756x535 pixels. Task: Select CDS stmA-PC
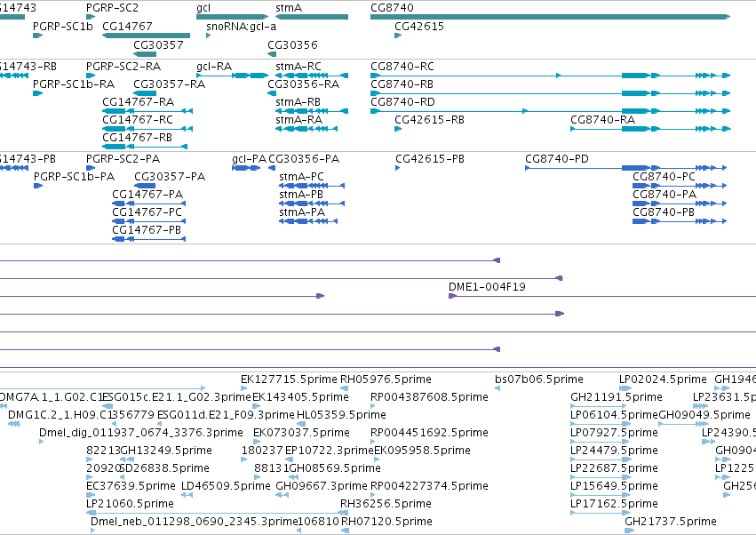[312, 186]
